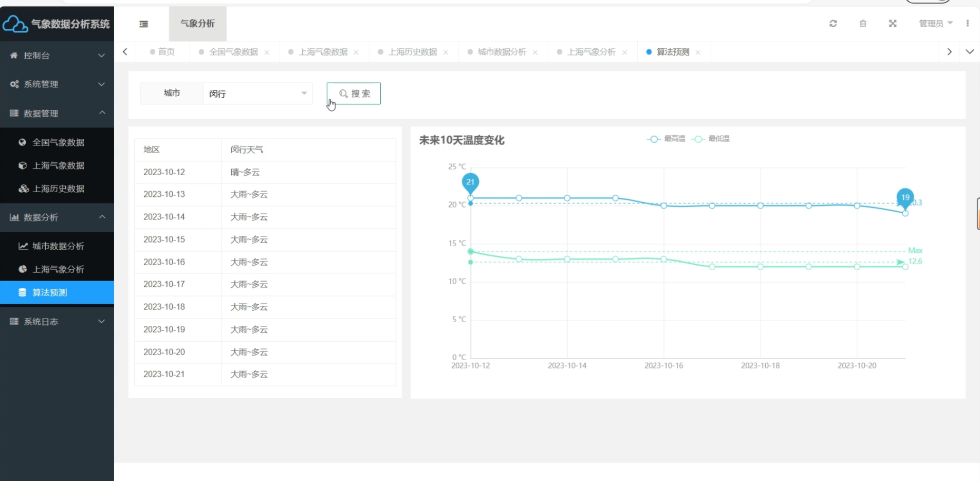
Task: Click the 19 min marker pin on chart
Action: [905, 198]
